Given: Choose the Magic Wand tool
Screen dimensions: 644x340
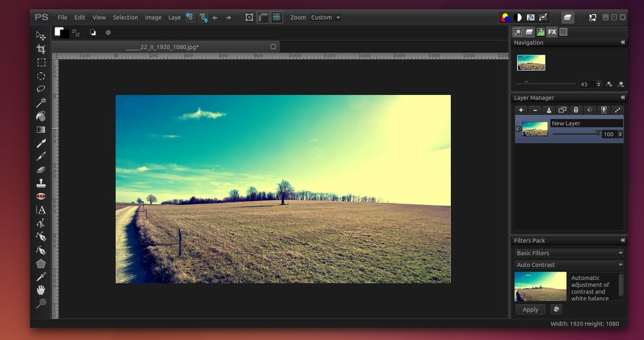Looking at the screenshot, I should click(x=41, y=102).
